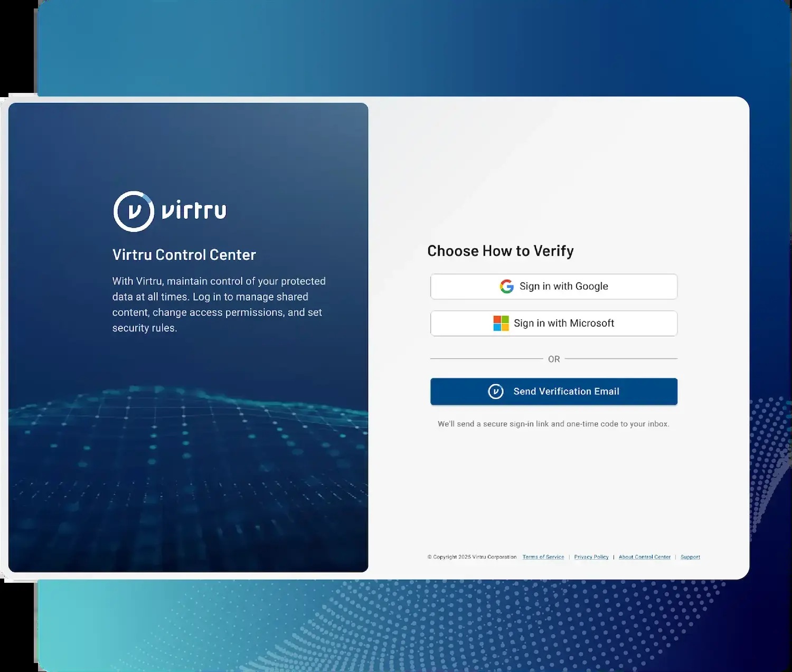This screenshot has height=672, width=792.
Task: Sign in with Google
Action: 554,287
